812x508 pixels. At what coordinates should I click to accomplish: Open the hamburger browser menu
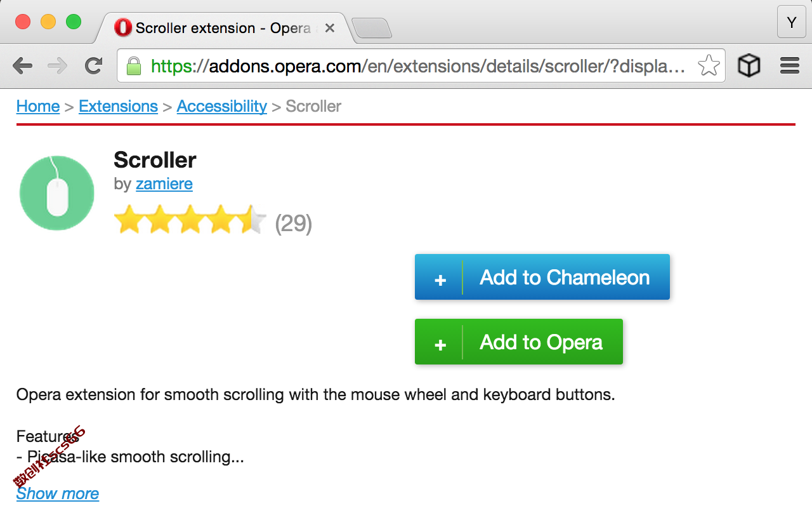[790, 65]
